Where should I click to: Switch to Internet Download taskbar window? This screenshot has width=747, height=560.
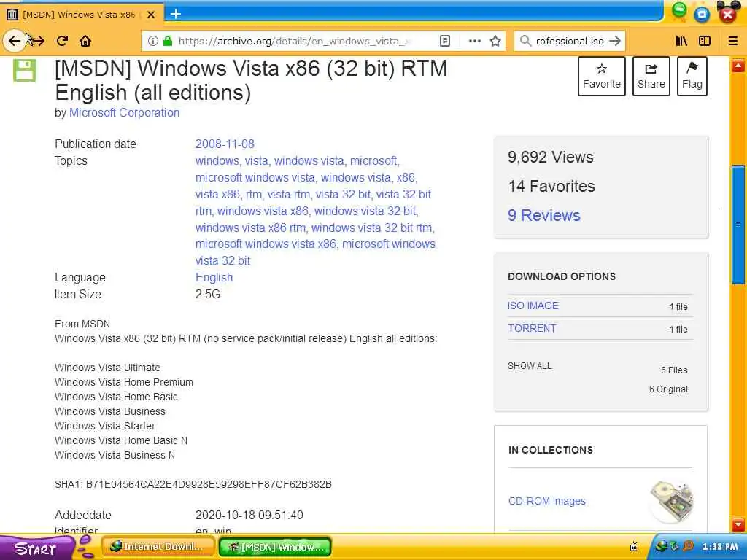click(x=158, y=547)
